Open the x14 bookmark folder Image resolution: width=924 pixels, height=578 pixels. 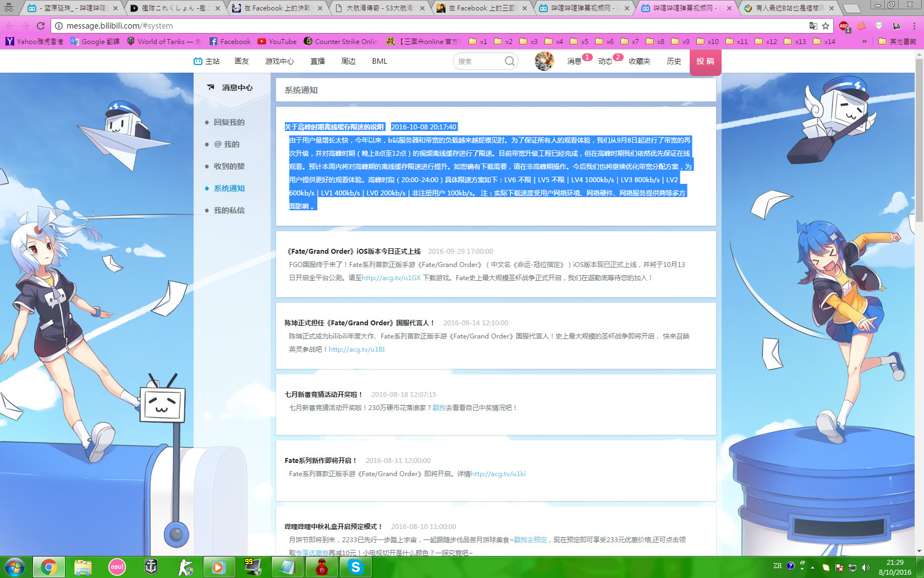824,41
